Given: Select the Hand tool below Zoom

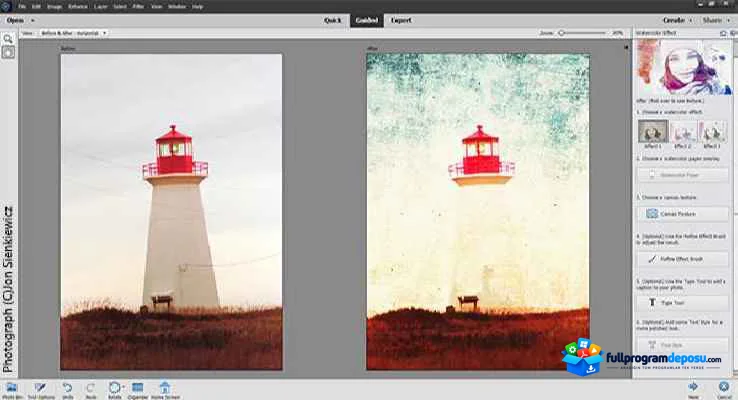Looking at the screenshot, I should (8, 52).
